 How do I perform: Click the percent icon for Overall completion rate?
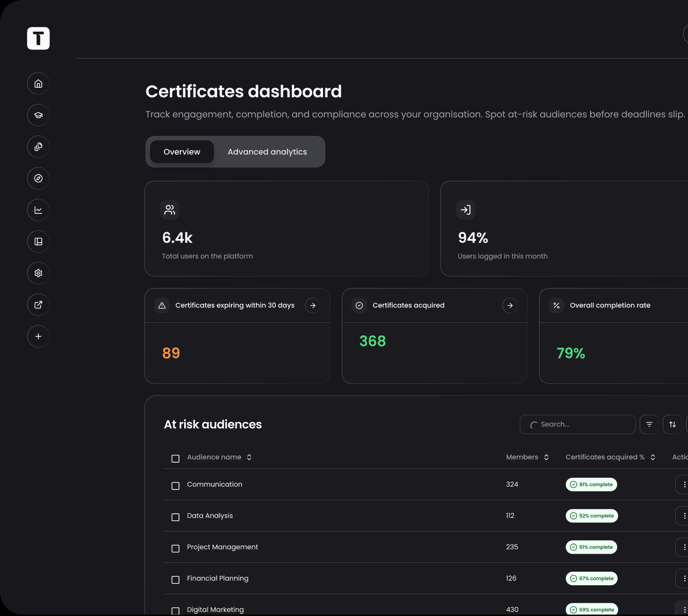point(557,305)
